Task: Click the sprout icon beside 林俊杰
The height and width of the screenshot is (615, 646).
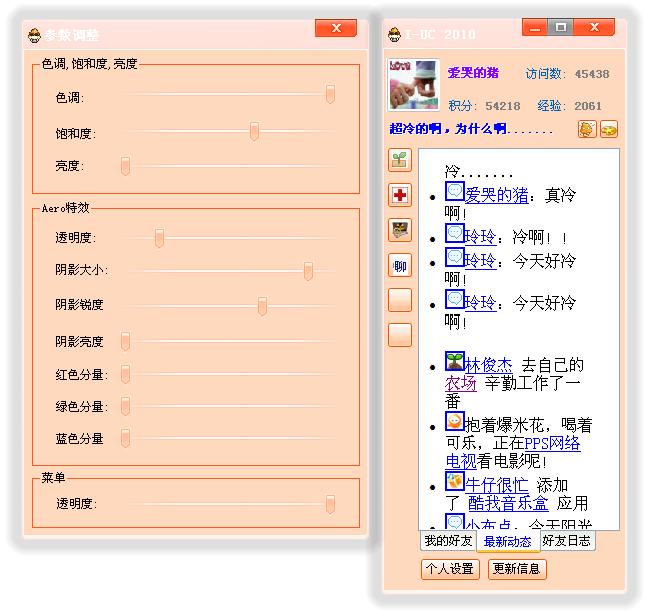Action: 455,361
